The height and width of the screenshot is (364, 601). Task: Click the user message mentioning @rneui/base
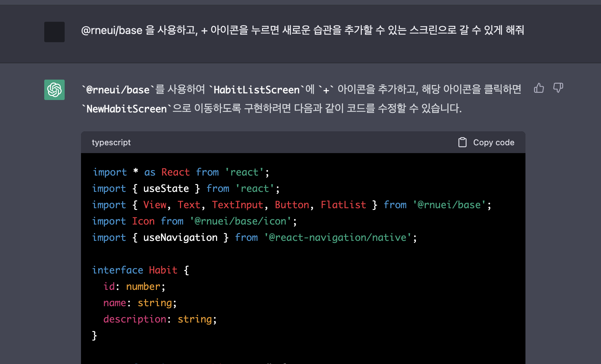point(303,30)
